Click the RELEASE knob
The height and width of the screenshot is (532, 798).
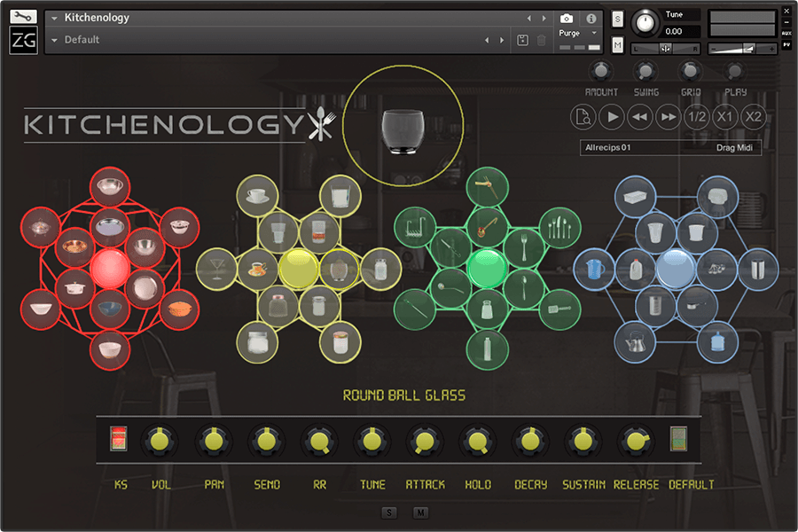pos(635,441)
